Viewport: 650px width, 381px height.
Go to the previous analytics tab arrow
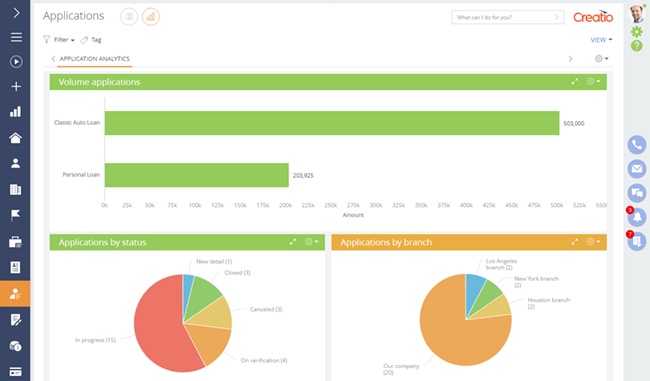pyautogui.click(x=53, y=59)
